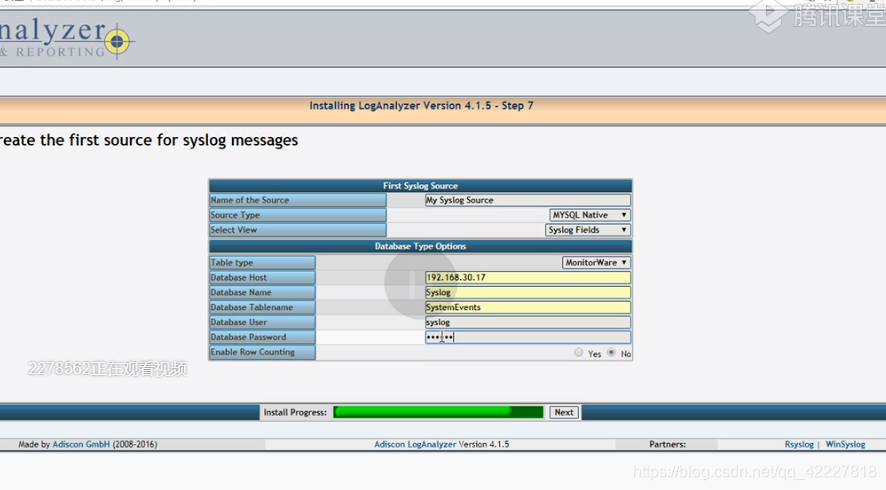Click the Database Tablename input field
The width and height of the screenshot is (886, 490).
(528, 307)
